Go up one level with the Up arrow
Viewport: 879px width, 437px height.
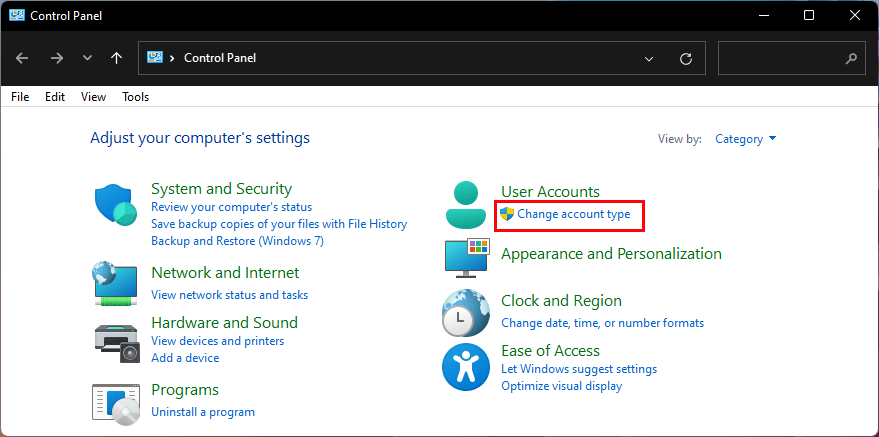117,58
